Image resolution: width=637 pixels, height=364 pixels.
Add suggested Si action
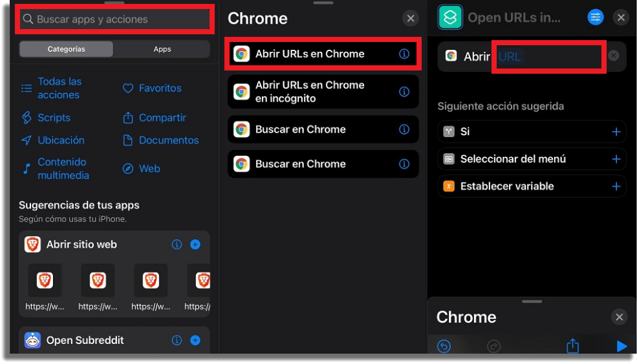point(616,132)
